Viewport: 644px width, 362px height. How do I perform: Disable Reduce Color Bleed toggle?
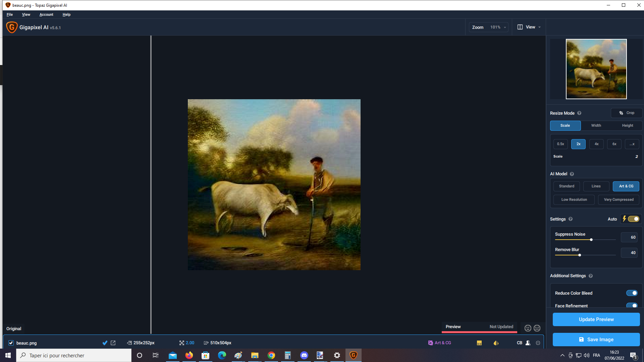coord(632,293)
